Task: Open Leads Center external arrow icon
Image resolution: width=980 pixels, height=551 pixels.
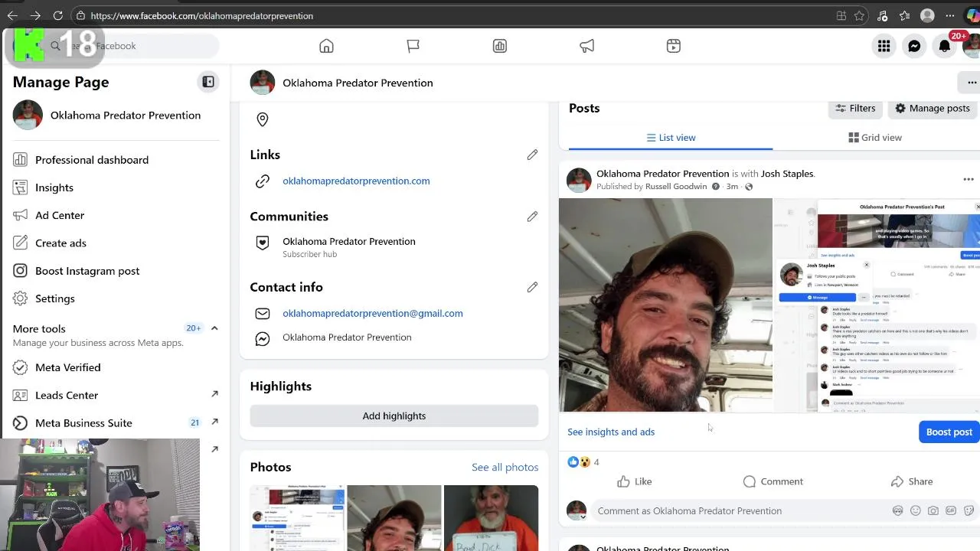Action: pyautogui.click(x=214, y=394)
